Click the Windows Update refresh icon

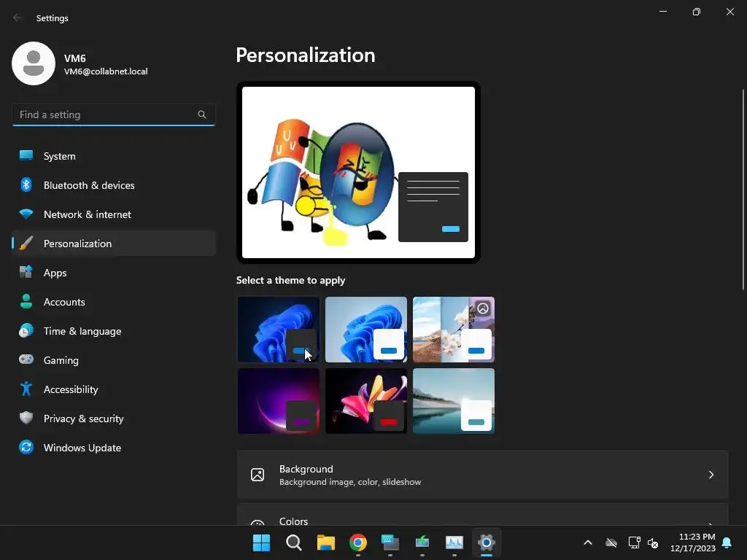tap(26, 447)
